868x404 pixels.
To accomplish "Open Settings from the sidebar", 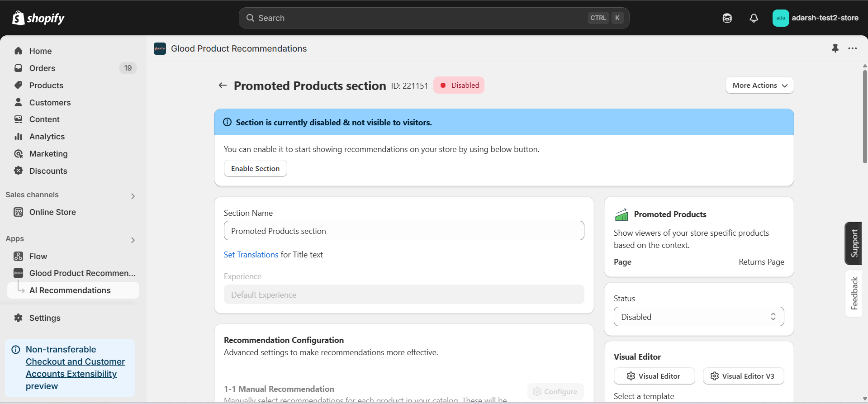I will coord(45,318).
